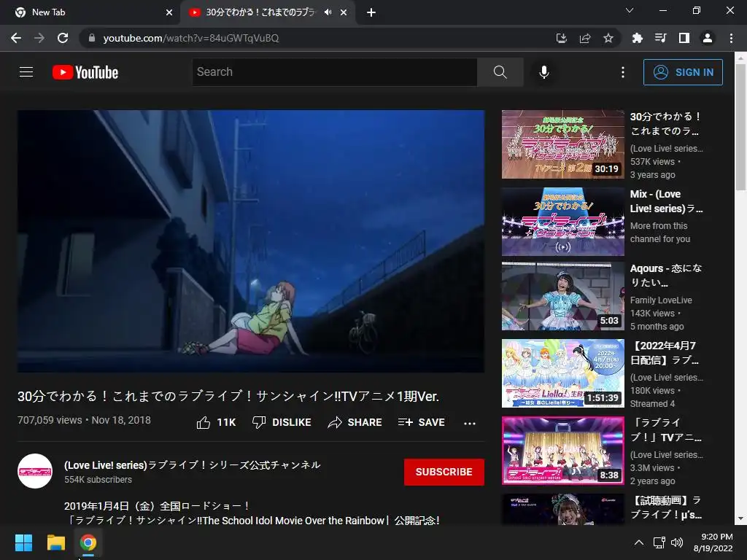Open the network tray icon
Image resolution: width=747 pixels, height=560 pixels.
pos(659,542)
